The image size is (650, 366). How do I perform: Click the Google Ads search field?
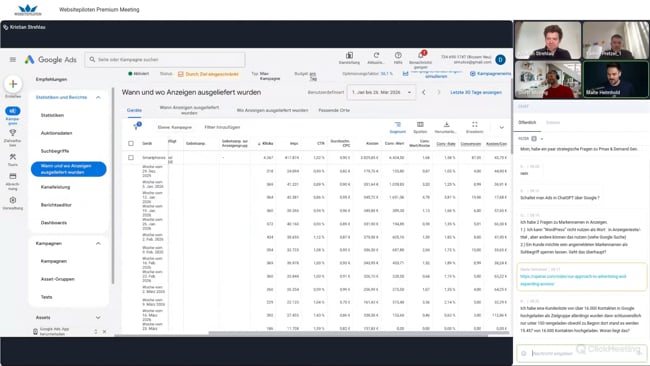165,60
